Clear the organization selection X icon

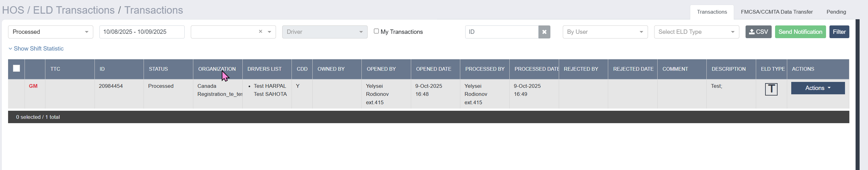[x=260, y=32]
